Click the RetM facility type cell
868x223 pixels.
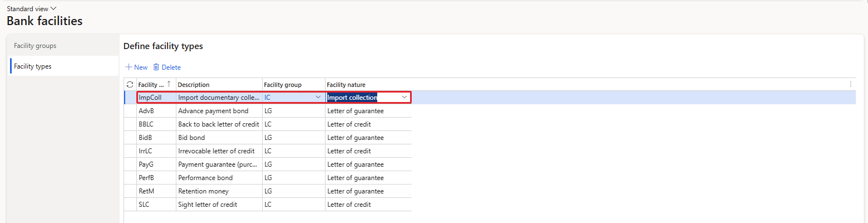click(x=156, y=191)
